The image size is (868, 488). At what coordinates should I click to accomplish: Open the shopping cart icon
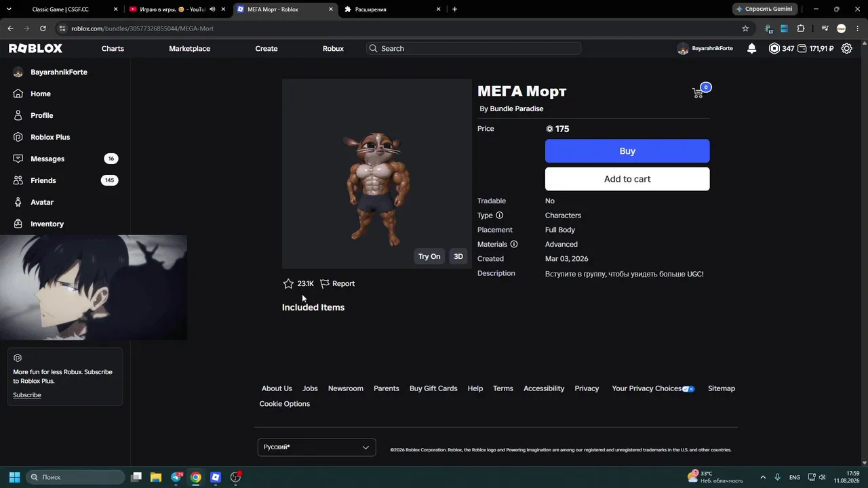coord(698,93)
